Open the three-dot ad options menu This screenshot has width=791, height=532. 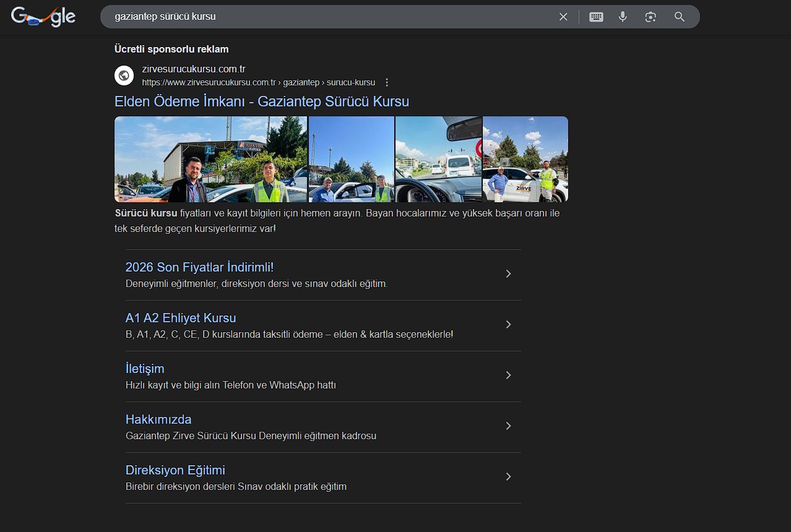coord(387,82)
